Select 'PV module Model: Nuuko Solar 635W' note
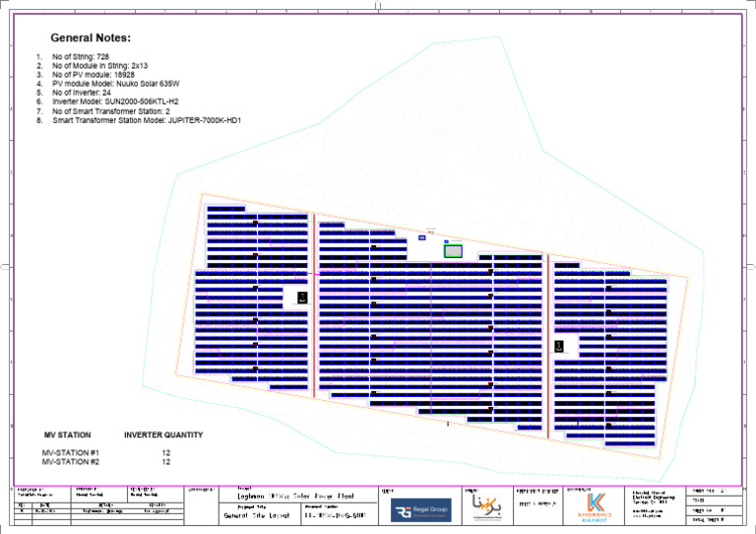Screen dimensions: 756x534 [x=116, y=84]
